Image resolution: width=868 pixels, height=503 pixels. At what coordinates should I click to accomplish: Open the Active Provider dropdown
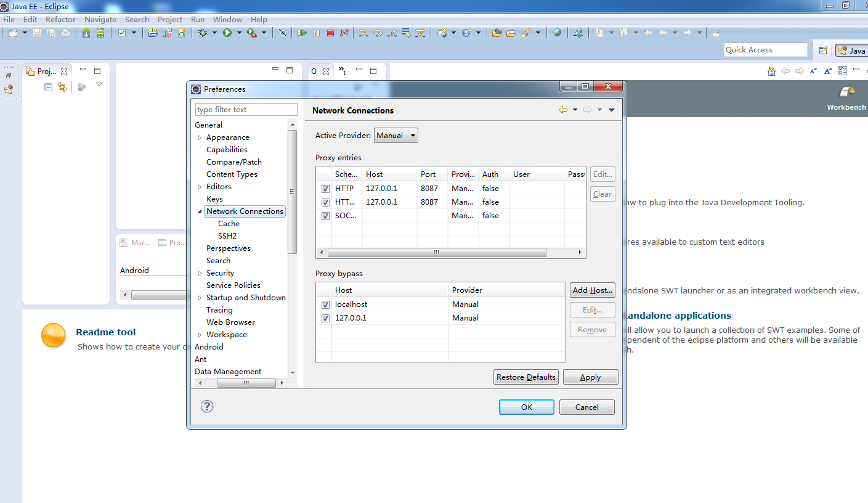pyautogui.click(x=396, y=135)
